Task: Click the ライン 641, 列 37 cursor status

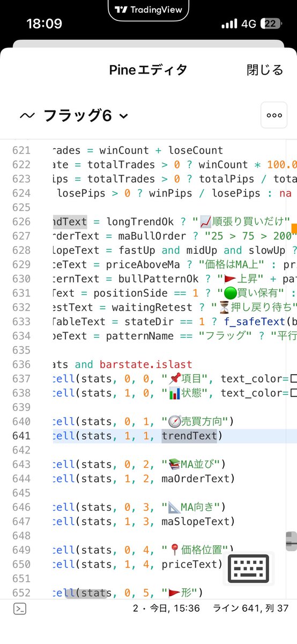Action: pyautogui.click(x=251, y=609)
